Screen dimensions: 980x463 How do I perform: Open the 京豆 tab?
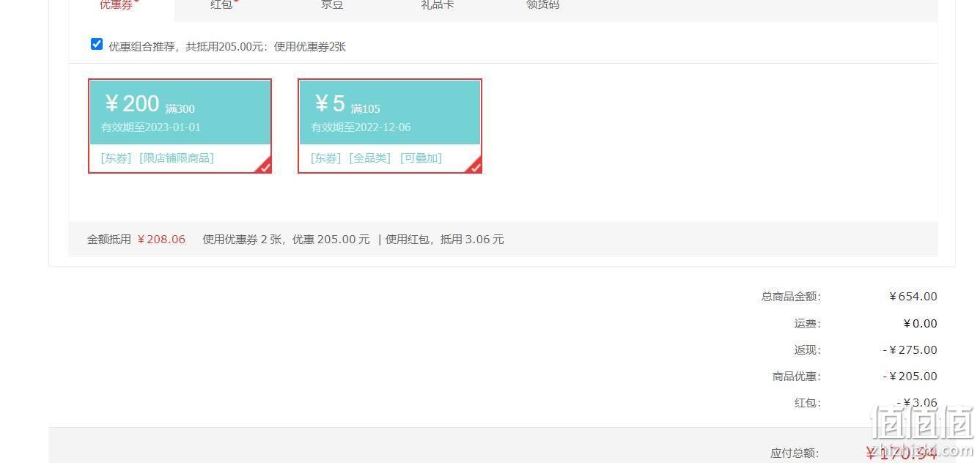[x=331, y=5]
